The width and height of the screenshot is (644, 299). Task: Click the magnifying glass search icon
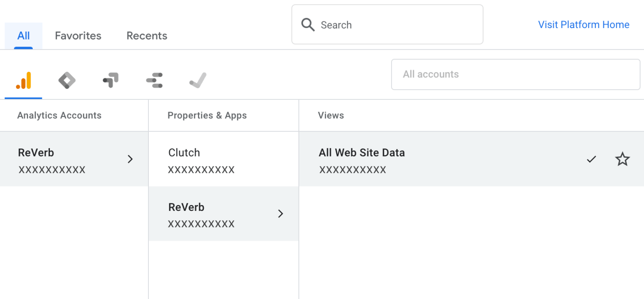coord(308,25)
